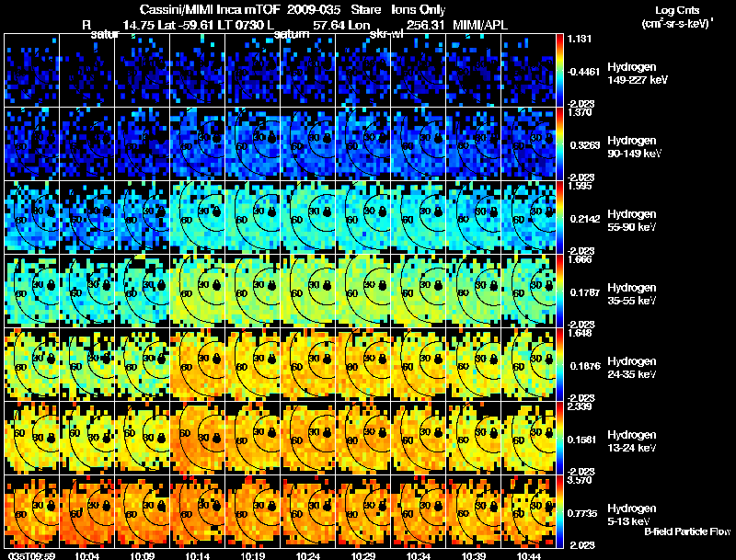Image resolution: width=736 pixels, height=560 pixels.
Task: Open the 55-90 keV panel at 10:19
Action: (253, 218)
